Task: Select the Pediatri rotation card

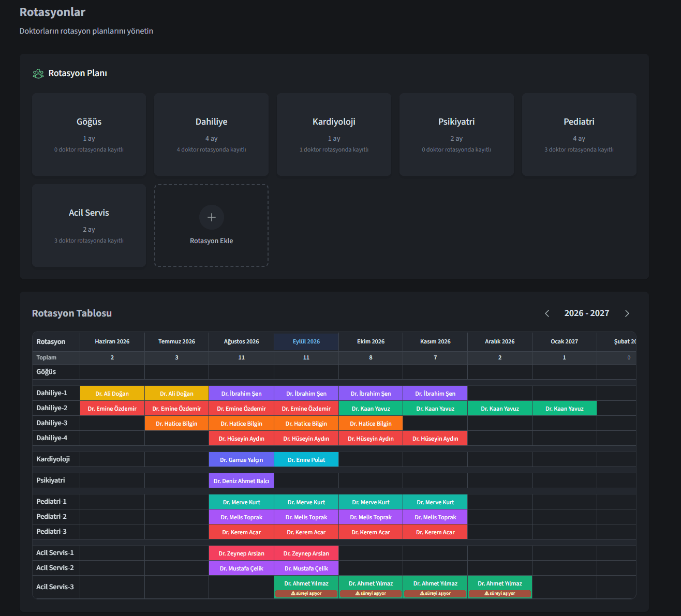Action: click(x=579, y=134)
